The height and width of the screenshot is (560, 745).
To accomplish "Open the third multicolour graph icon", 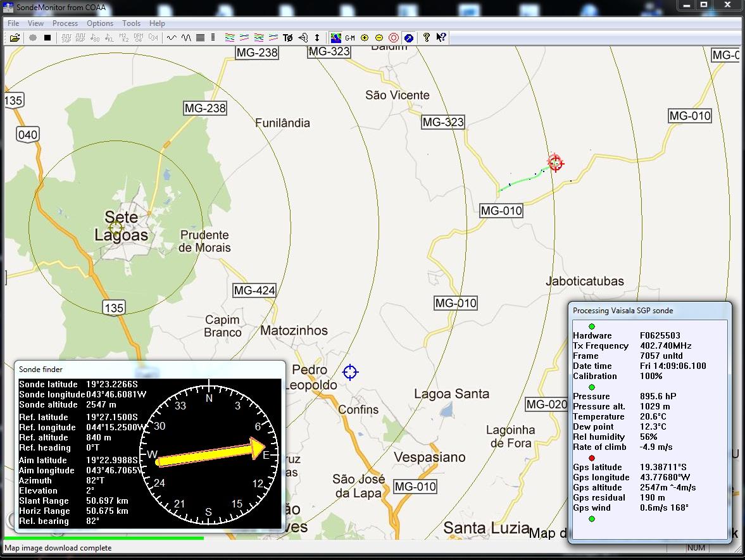I will [x=259, y=37].
